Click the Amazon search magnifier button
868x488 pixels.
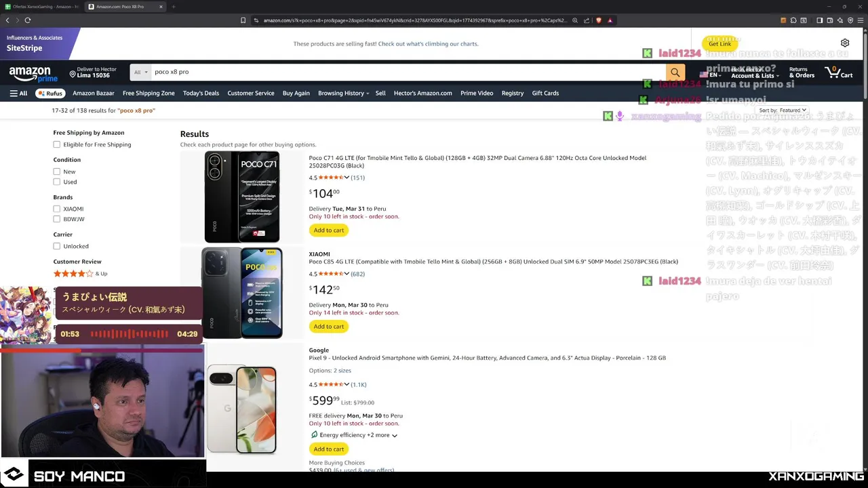[675, 72]
